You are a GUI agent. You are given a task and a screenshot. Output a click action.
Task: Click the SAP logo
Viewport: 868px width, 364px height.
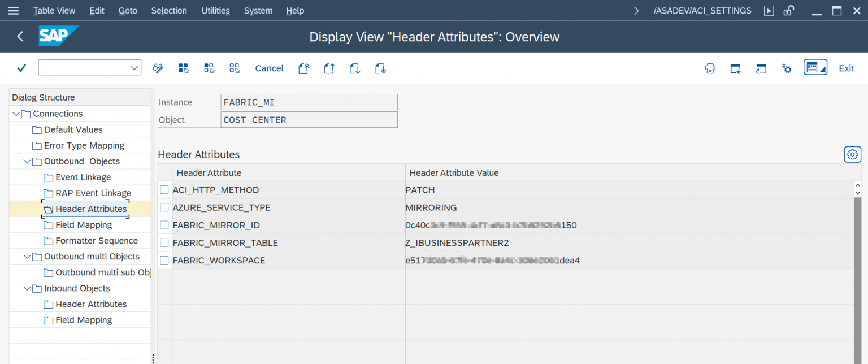tap(58, 36)
